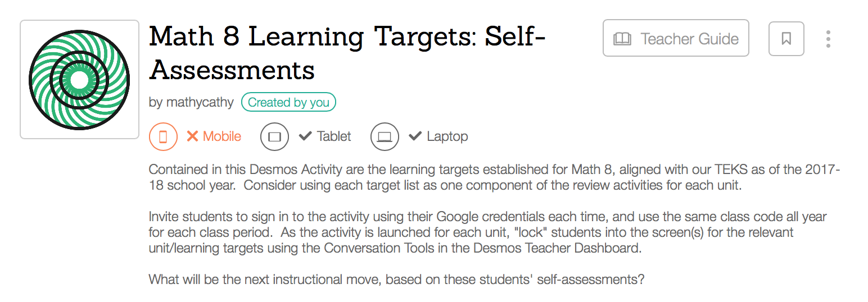Click the next instructional move question text
Screen dimensions: 868x302
tap(396, 279)
